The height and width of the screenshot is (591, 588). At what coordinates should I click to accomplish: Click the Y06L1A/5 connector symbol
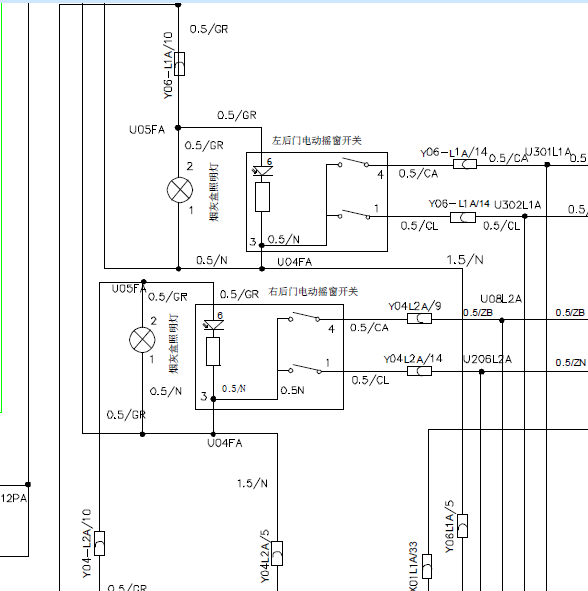tap(462, 526)
